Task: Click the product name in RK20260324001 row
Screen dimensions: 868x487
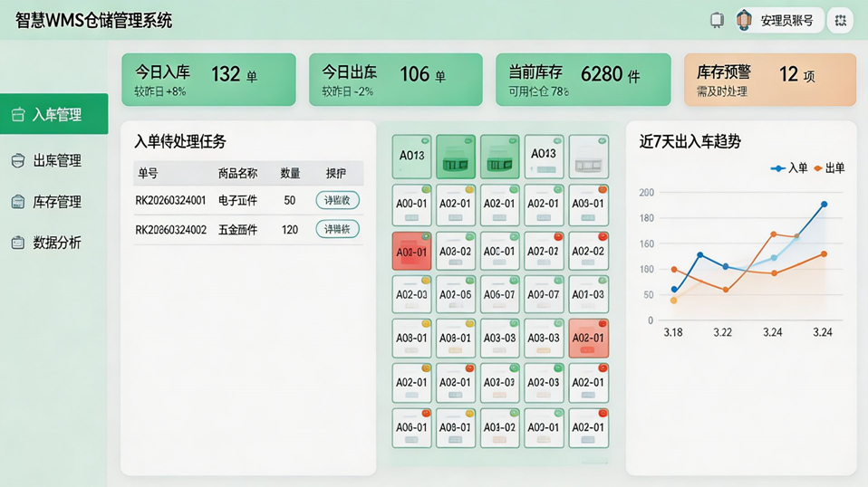Action: 237,200
